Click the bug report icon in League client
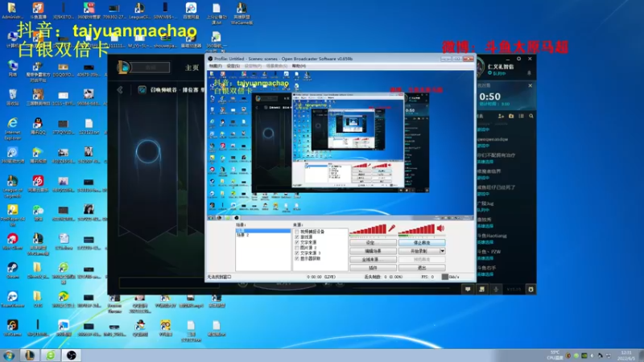This screenshot has height=362, width=644. 530,290
